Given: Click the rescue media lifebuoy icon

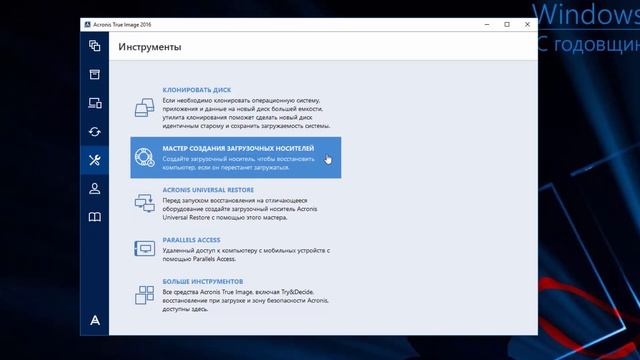Looking at the screenshot, I should [144, 158].
